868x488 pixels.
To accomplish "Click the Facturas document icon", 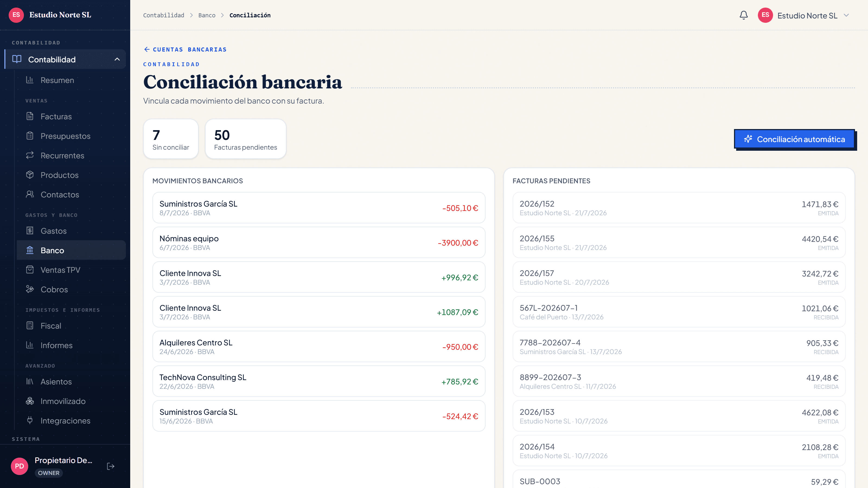I will coord(30,116).
